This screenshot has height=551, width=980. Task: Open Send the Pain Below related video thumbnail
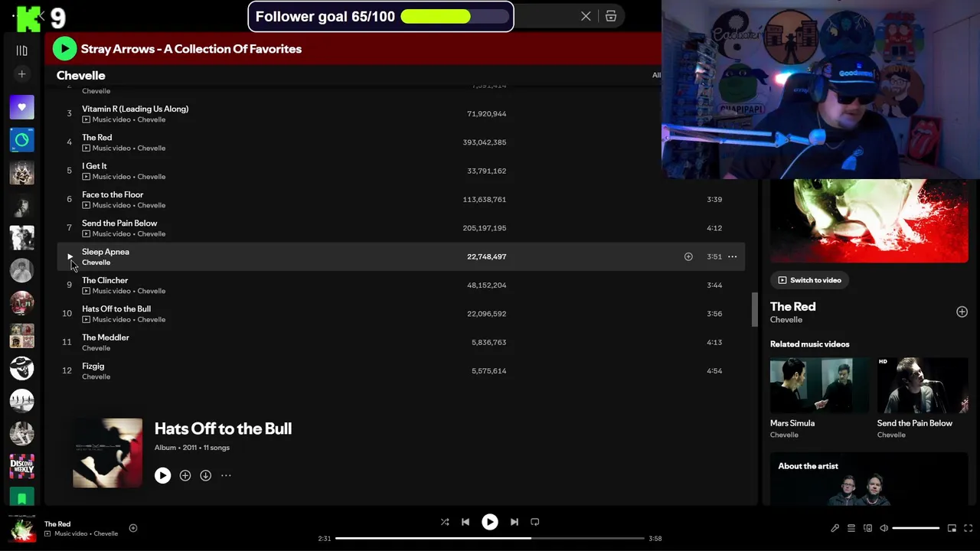point(923,386)
